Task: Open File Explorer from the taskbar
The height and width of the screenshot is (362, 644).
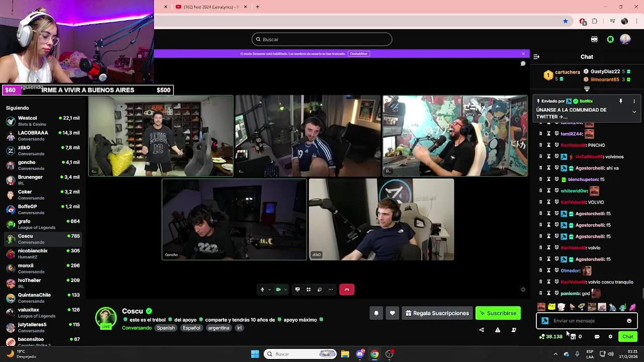Action: pos(345,354)
